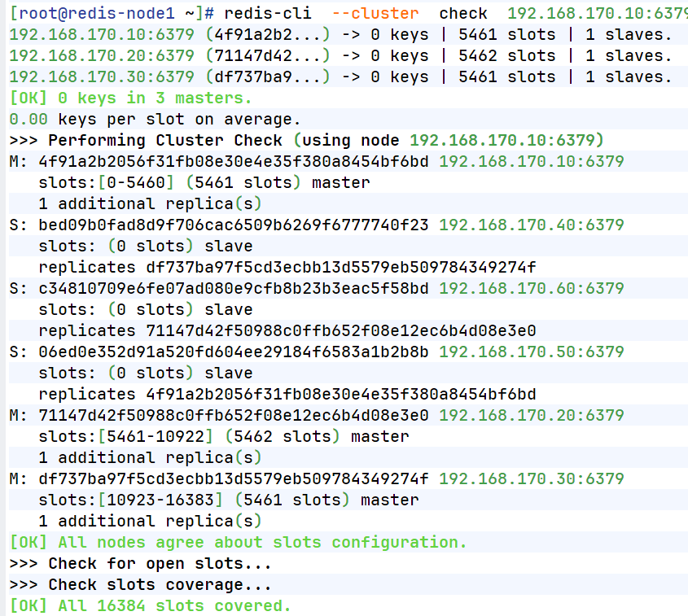Click summary line for 4f91a2b2...
688x616 pixels.
click(340, 35)
